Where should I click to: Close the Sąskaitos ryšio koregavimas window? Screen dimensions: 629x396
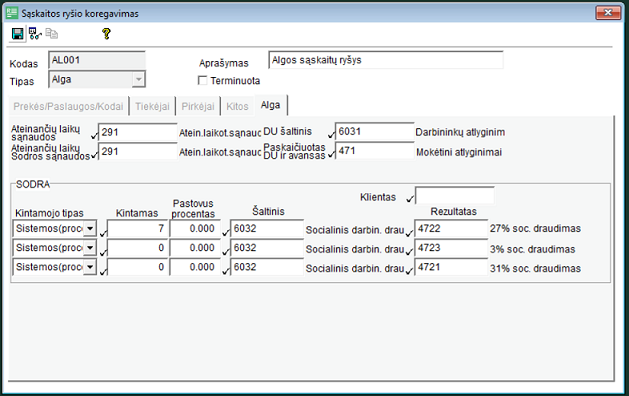(608, 12)
